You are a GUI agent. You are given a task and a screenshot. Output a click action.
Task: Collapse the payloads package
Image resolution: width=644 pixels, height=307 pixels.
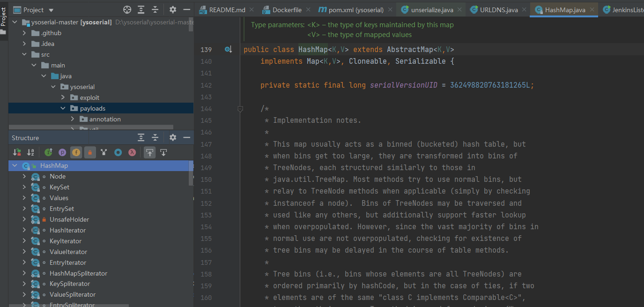point(63,108)
